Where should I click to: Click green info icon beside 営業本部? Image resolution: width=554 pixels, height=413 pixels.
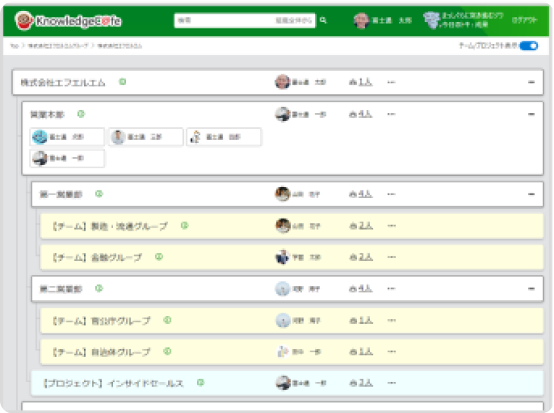(x=81, y=114)
